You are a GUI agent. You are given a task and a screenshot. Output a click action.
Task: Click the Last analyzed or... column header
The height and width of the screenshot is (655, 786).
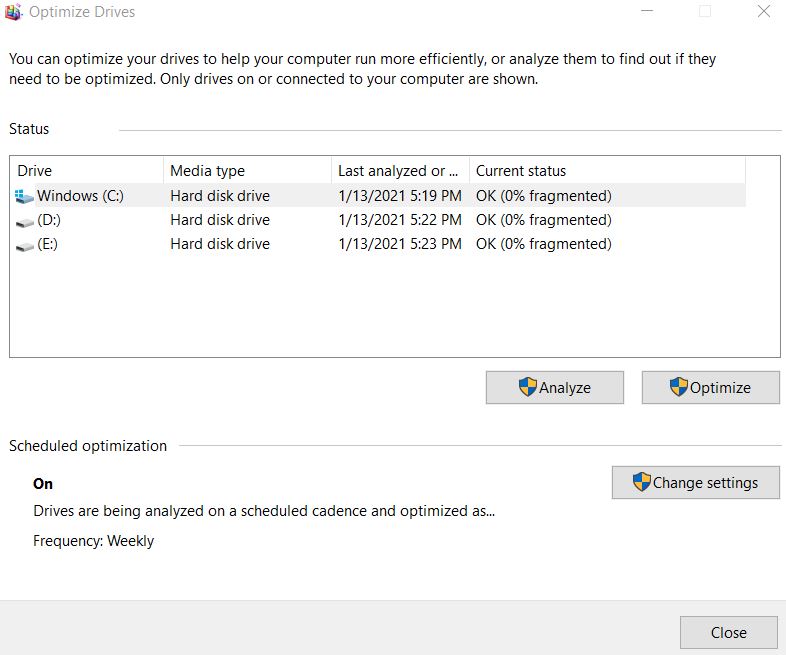401,171
